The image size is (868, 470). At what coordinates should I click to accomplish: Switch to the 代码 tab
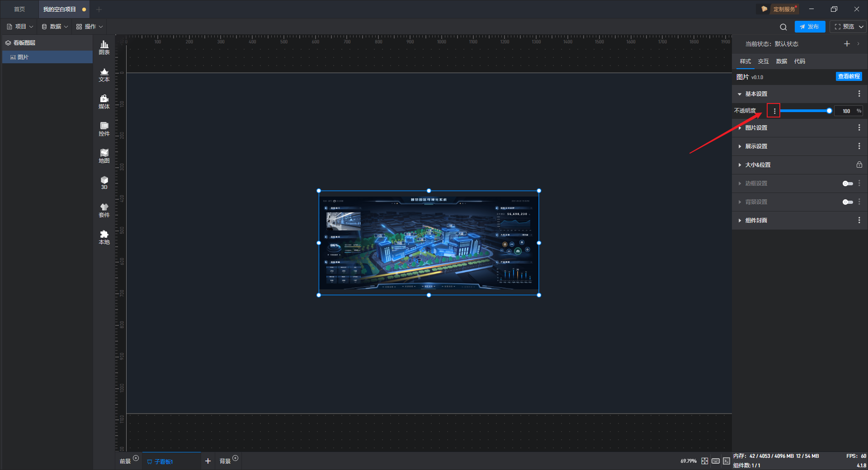click(x=799, y=61)
